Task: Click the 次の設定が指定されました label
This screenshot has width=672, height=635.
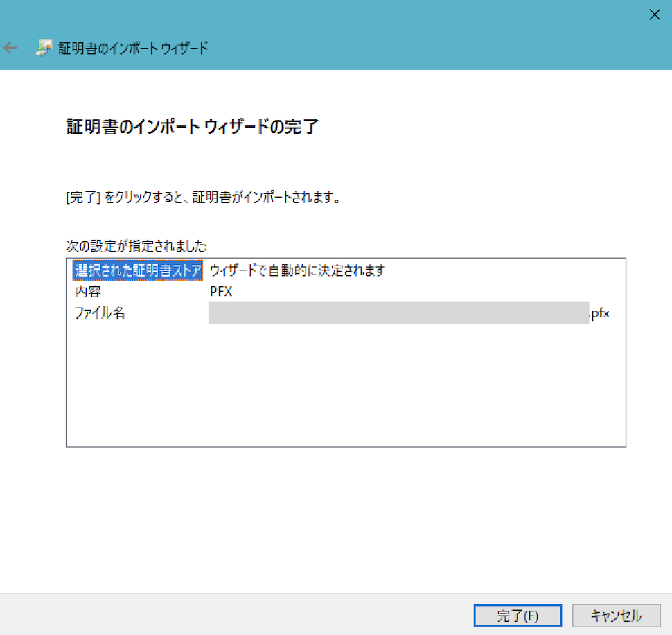Action: tap(137, 246)
